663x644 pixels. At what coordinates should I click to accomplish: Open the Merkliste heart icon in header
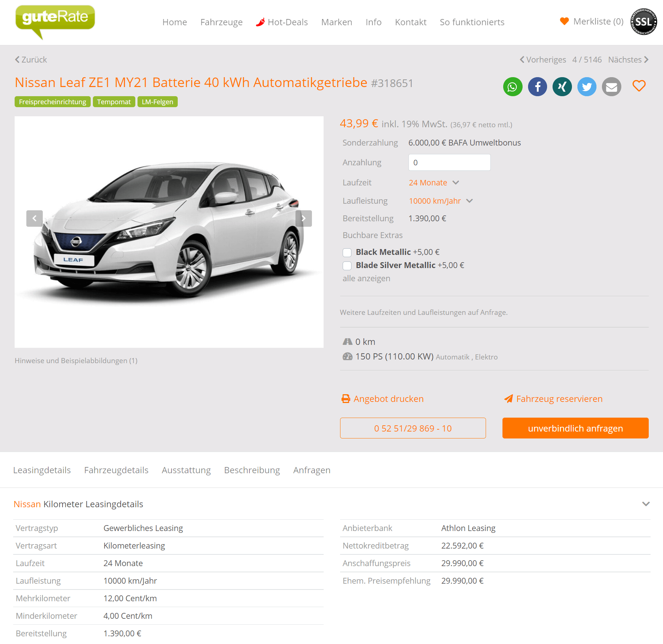tap(564, 21)
